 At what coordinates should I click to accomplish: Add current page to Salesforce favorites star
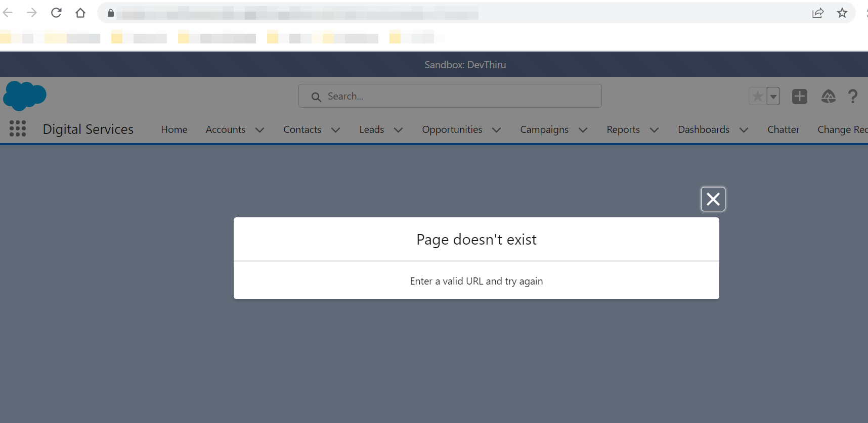click(x=758, y=96)
